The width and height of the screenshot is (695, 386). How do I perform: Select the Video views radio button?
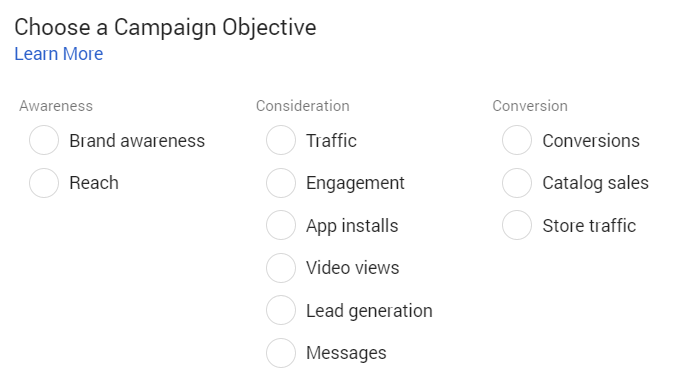click(281, 268)
